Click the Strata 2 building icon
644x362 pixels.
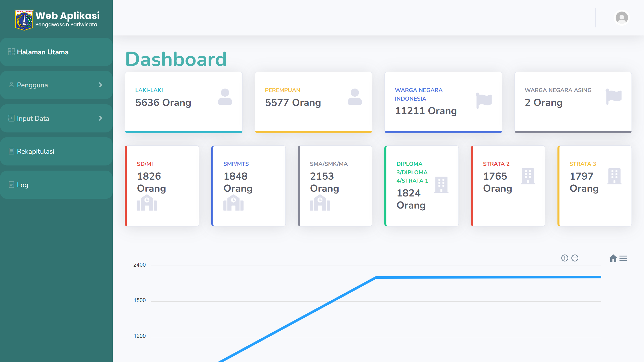point(528,176)
